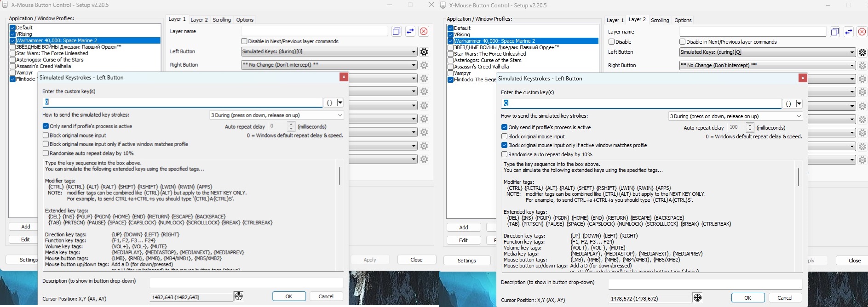Click the cursor position crosshair in right dialog

coord(697,297)
